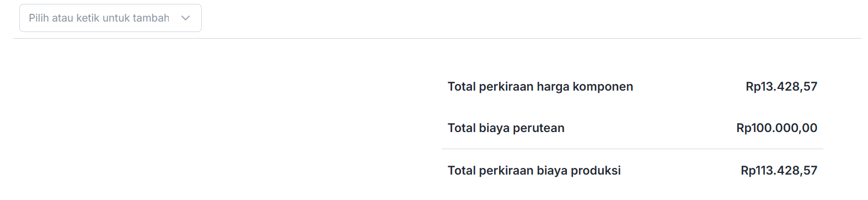The width and height of the screenshot is (868, 200).
Task: Click the Rp13.428,57 component price value
Action: click(x=781, y=86)
